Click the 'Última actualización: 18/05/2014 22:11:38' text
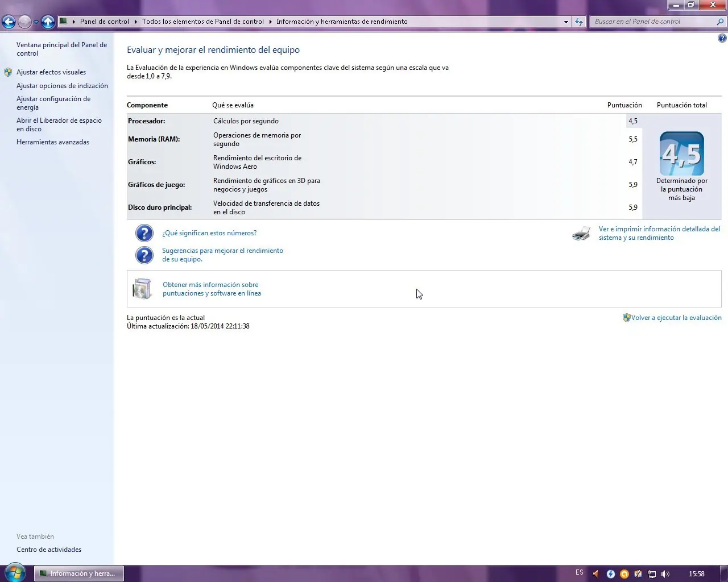Screen dimensions: 728x582 (x=188, y=326)
